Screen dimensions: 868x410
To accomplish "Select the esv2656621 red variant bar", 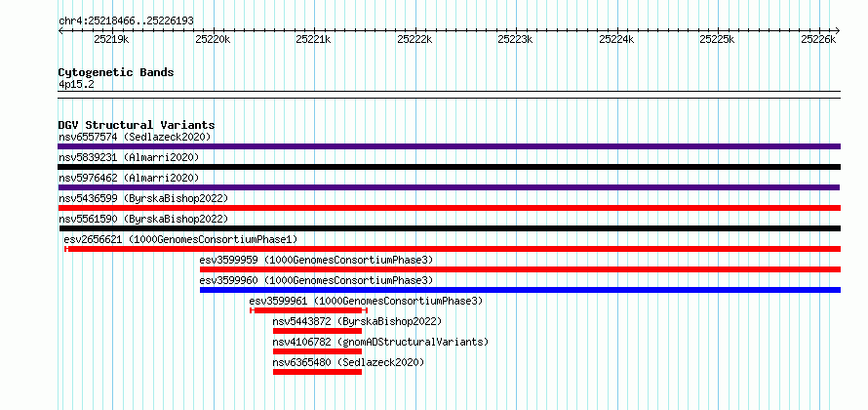I will 453,249.
